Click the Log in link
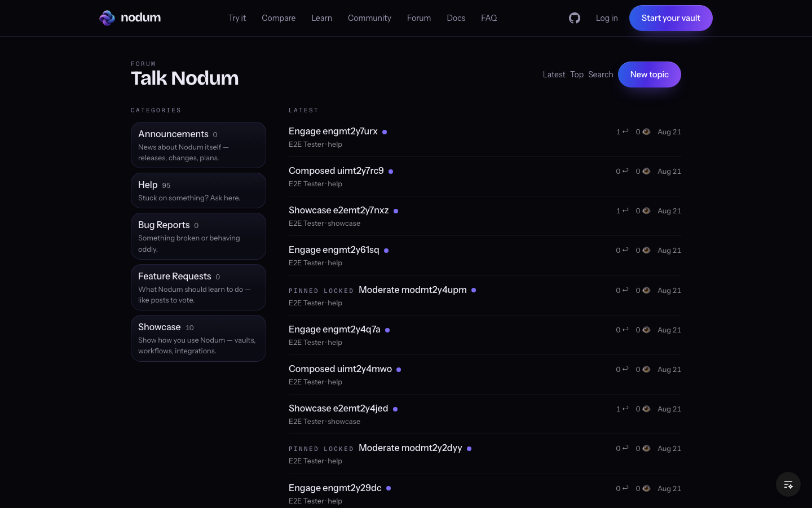The image size is (812, 508). [607, 18]
